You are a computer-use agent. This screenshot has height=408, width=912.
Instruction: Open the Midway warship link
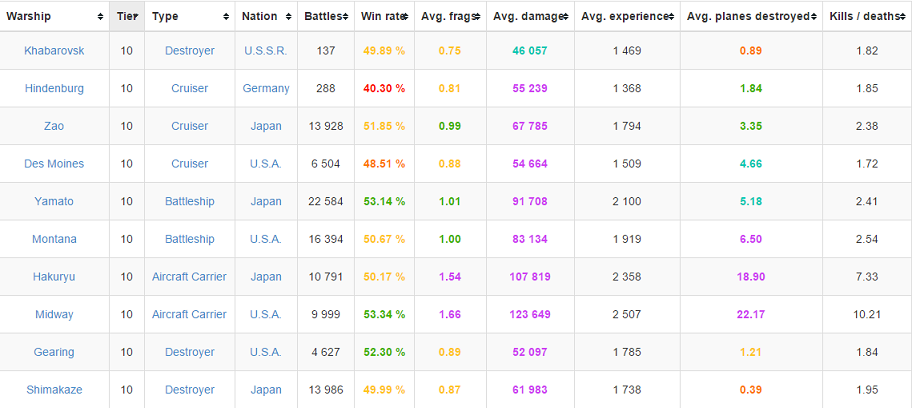(54, 314)
